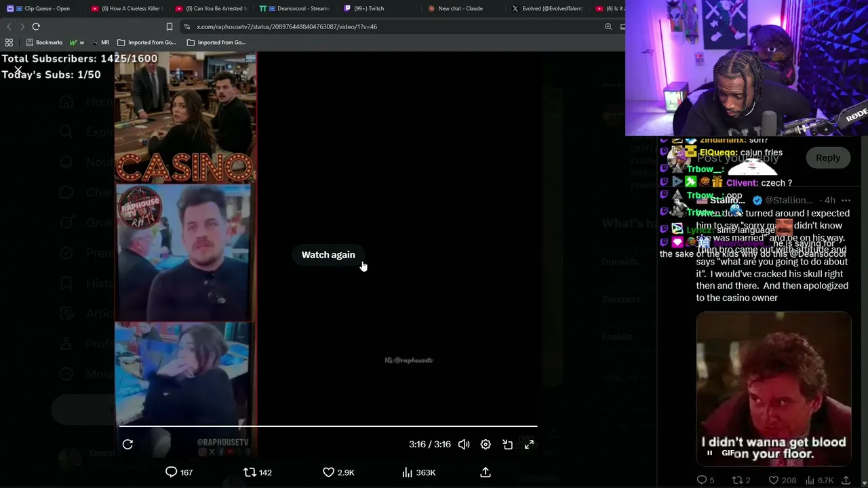Image resolution: width=868 pixels, height=488 pixels.
Task: Repost the video post with 142 reposts
Action: [258, 472]
